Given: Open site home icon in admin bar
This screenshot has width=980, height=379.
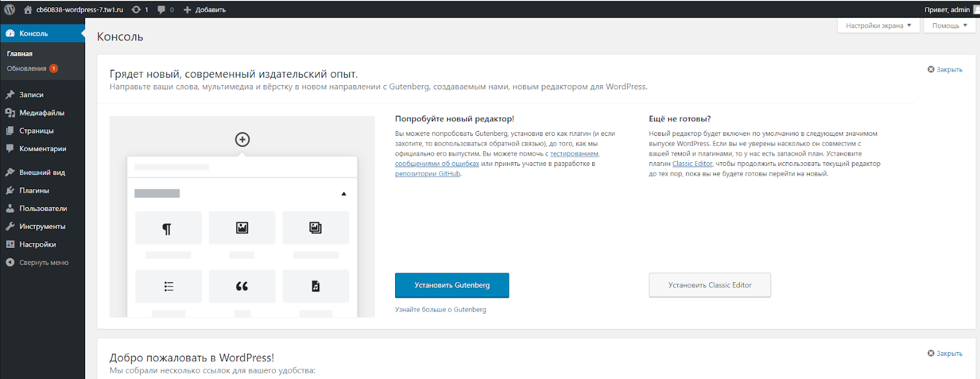Looking at the screenshot, I should 28,10.
